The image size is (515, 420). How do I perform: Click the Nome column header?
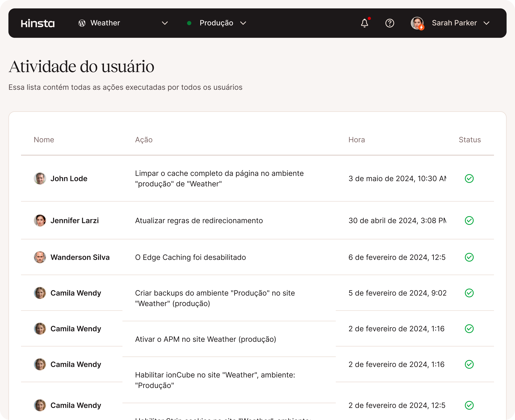44,140
